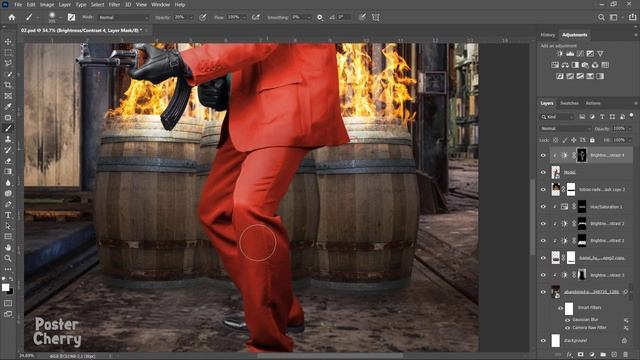Open the brush settings panel icon
The image size is (640, 360).
pyautogui.click(x=71, y=17)
